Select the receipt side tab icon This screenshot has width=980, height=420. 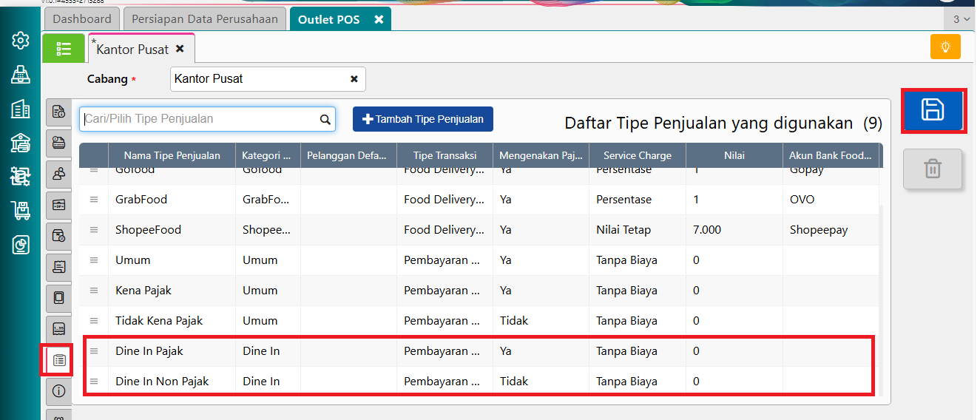tap(59, 266)
